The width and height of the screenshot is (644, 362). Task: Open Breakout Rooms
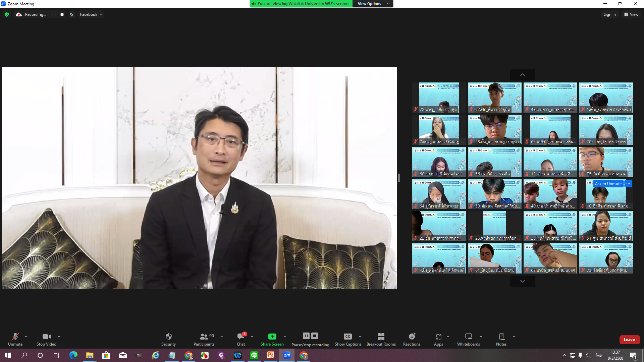pyautogui.click(x=381, y=339)
